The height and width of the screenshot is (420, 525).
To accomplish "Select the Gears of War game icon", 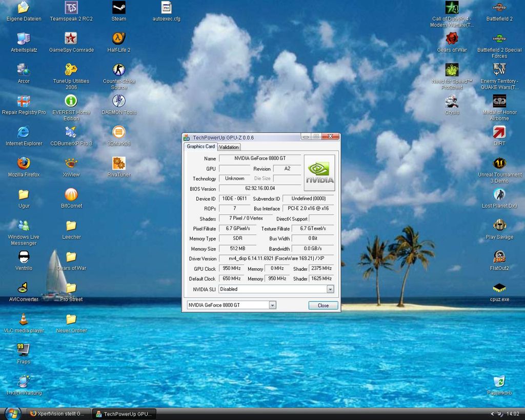I will [452, 38].
